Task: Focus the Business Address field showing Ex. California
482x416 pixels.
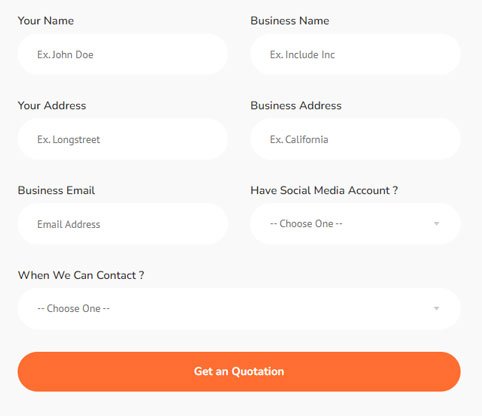Action: (355, 139)
